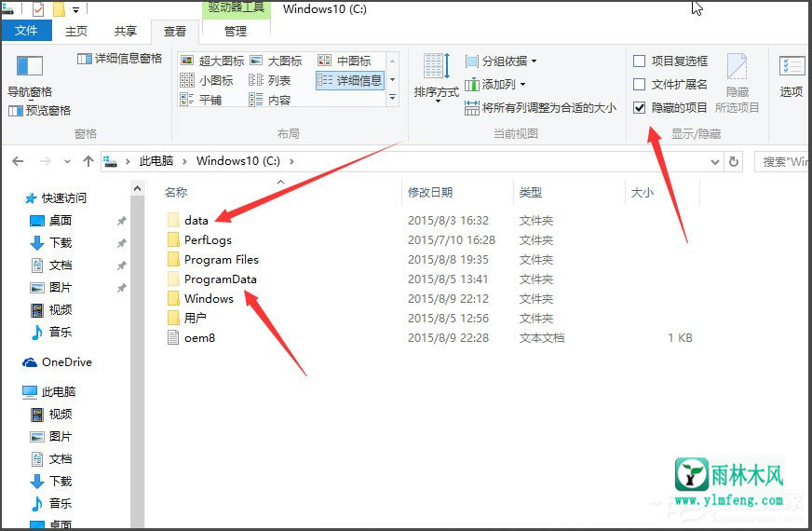Open the File (文件) menu tab

pos(26,31)
